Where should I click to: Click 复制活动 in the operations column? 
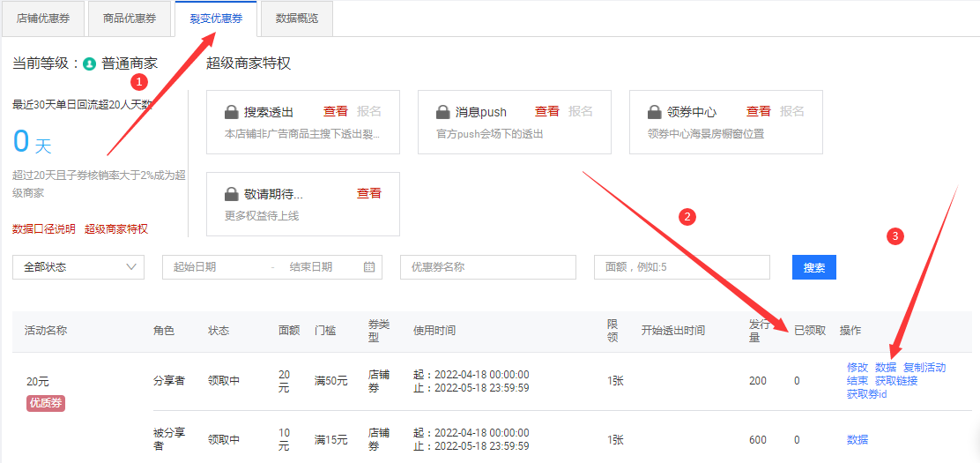(x=924, y=368)
